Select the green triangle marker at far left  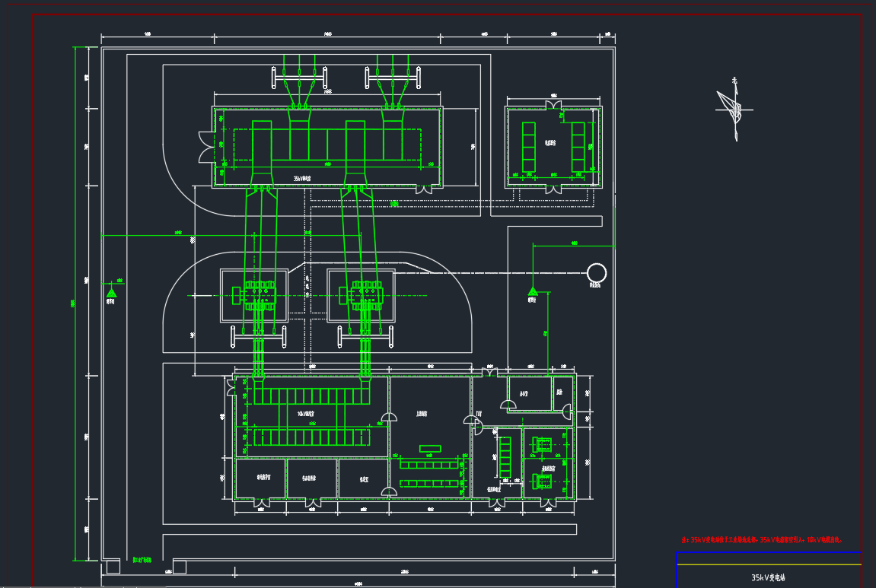pos(111,291)
